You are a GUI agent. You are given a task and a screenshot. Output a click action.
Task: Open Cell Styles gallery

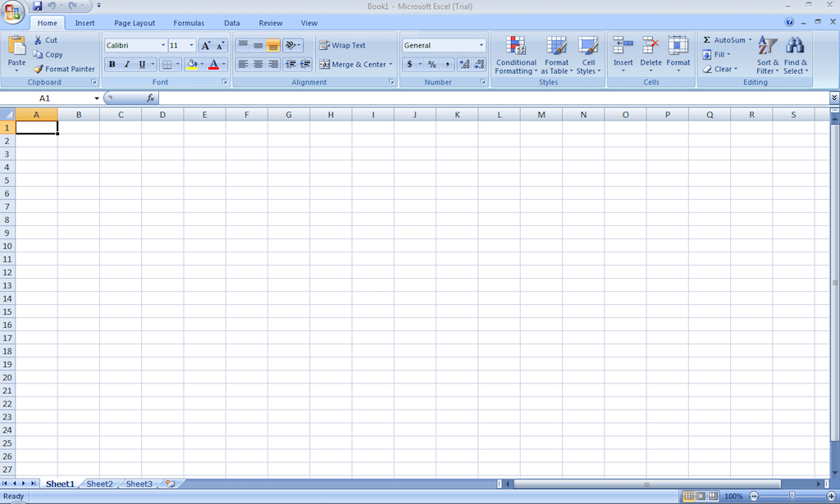pyautogui.click(x=588, y=55)
